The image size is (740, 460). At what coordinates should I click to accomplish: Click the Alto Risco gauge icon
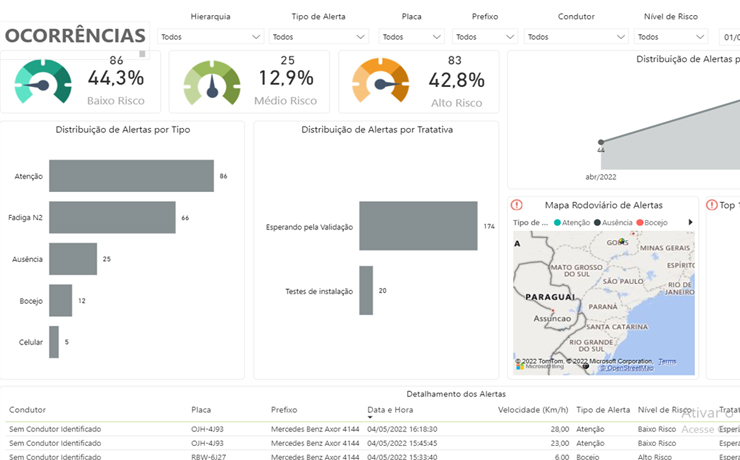[x=381, y=84]
